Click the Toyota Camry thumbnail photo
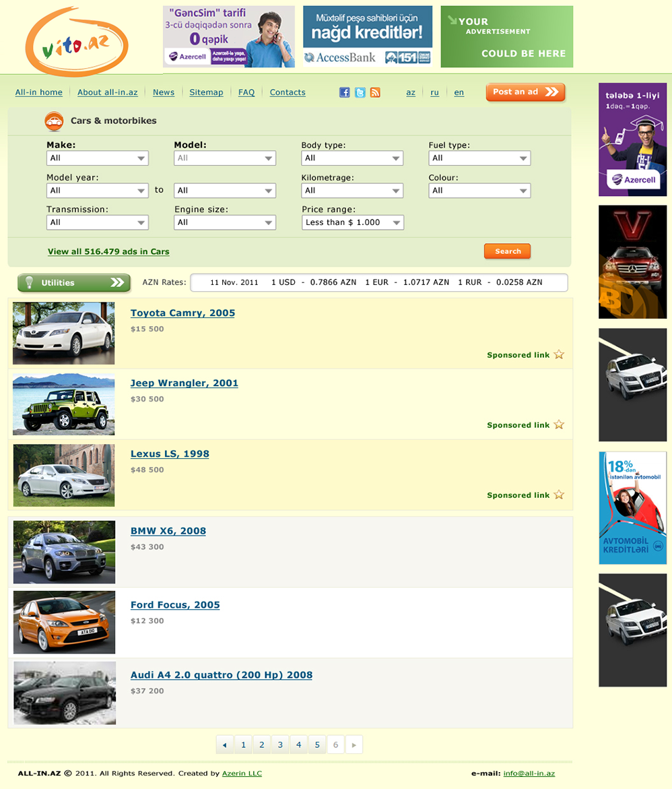 point(63,333)
